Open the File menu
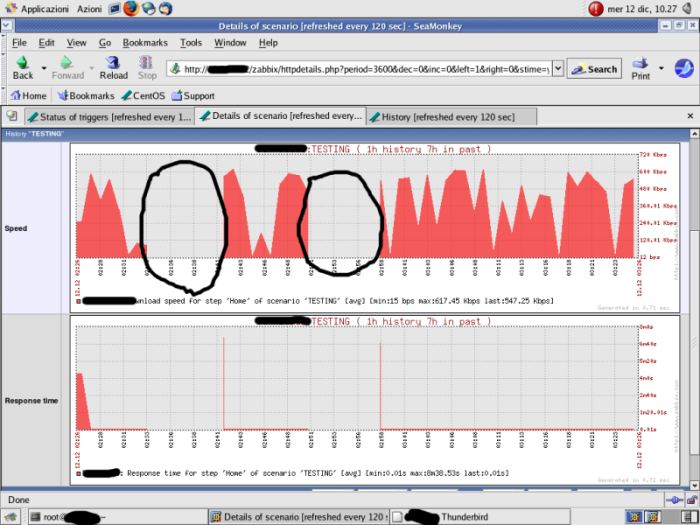Image resolution: width=700 pixels, height=525 pixels. [x=19, y=43]
